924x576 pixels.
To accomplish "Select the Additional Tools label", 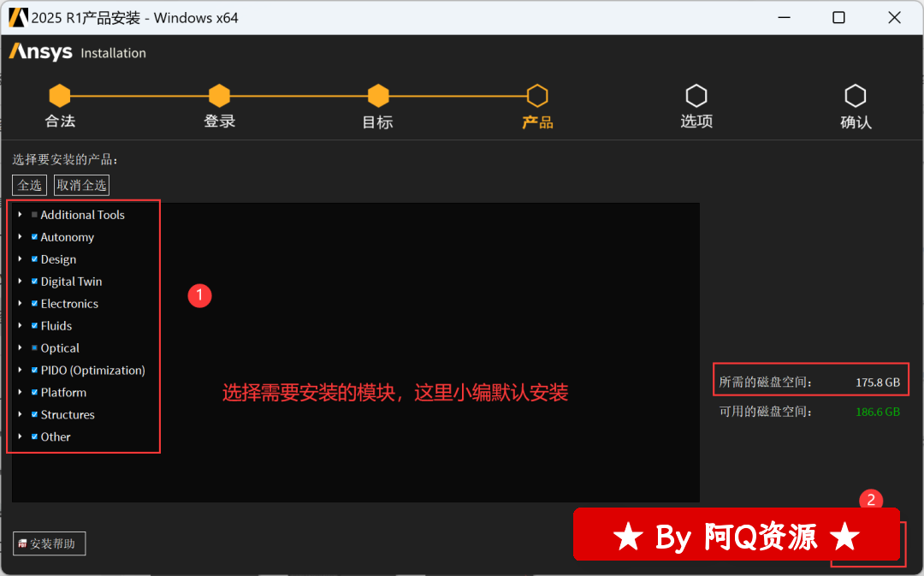I will tap(82, 215).
